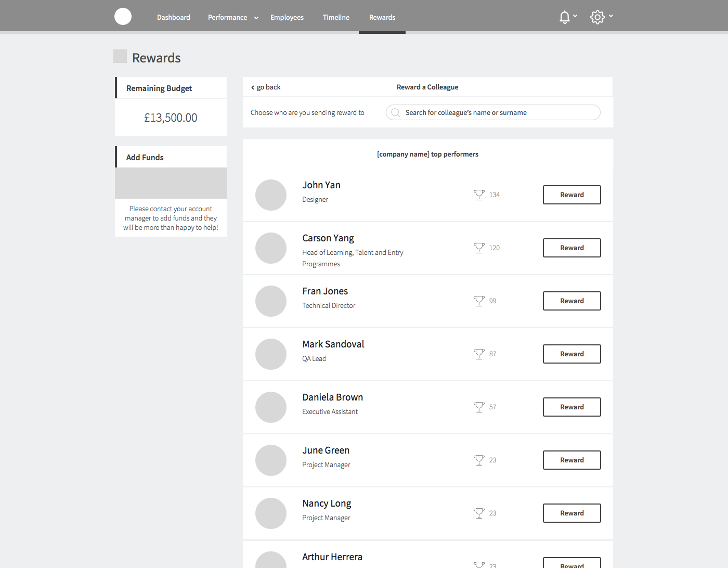Image resolution: width=728 pixels, height=568 pixels.
Task: Open the Dashboard nav item
Action: [174, 17]
